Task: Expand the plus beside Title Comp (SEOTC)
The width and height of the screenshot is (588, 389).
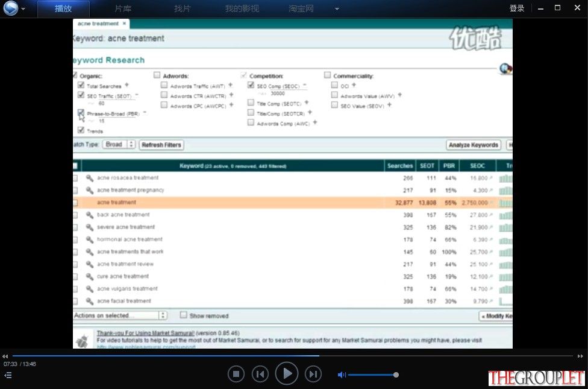Action: point(307,103)
